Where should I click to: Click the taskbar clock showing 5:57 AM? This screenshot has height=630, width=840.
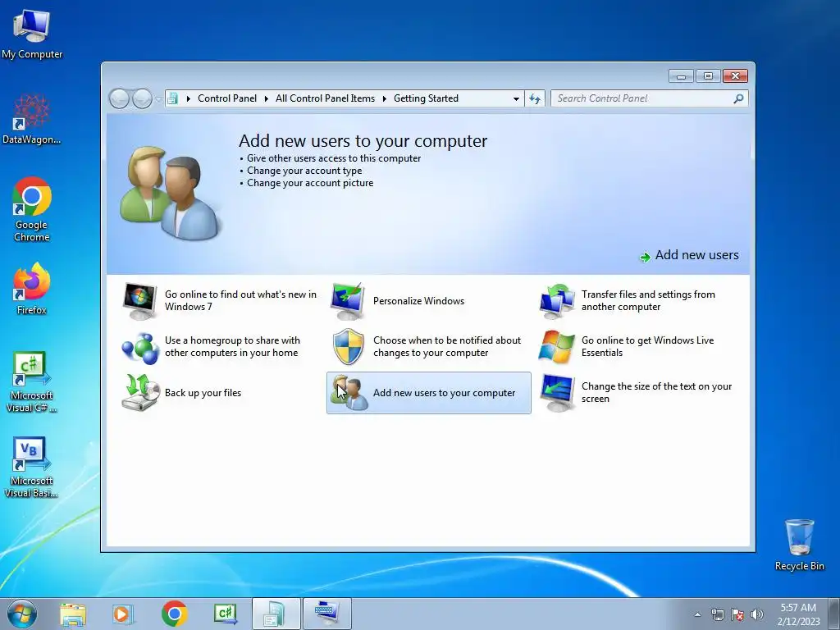(x=798, y=614)
